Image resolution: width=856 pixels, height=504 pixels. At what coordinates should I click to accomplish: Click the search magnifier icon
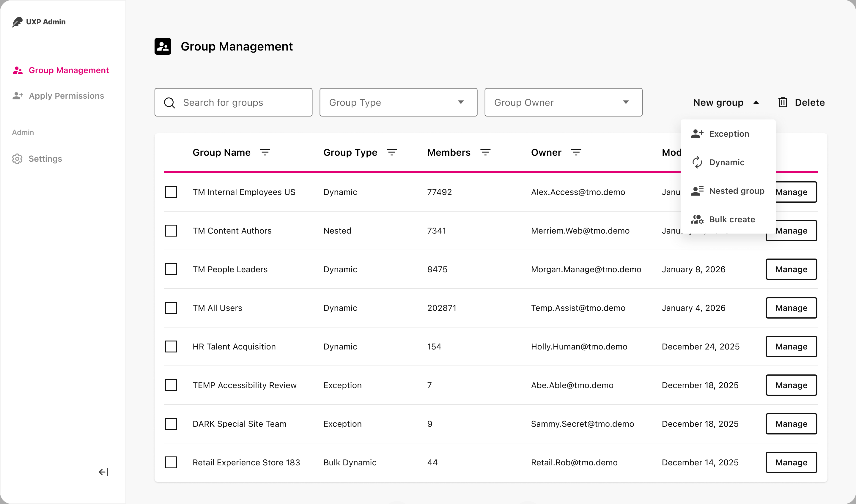point(169,103)
